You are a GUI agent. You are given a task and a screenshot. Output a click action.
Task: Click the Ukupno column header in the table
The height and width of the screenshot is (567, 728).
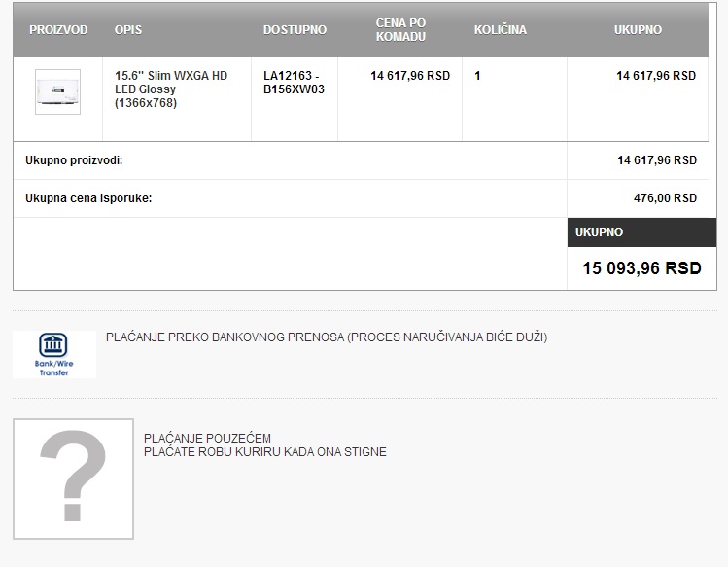tap(638, 30)
